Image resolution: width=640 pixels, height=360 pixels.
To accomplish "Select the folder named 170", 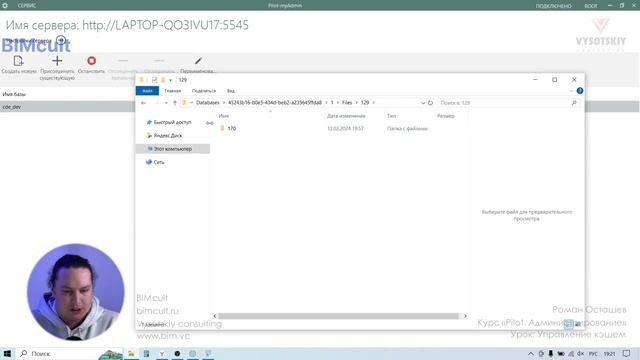I will (232, 129).
